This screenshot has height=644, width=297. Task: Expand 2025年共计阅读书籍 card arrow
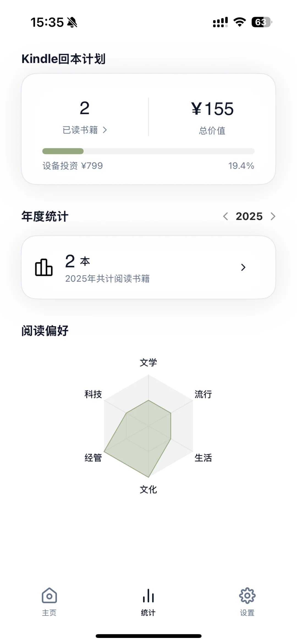pos(243,267)
